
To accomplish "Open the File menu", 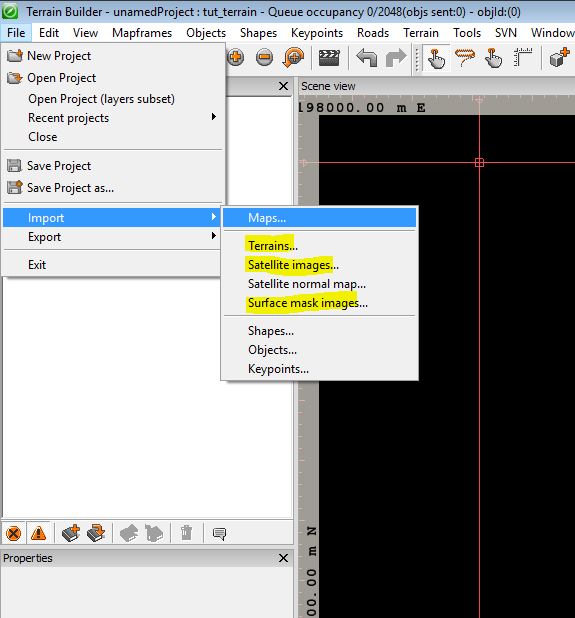I will 16,33.
